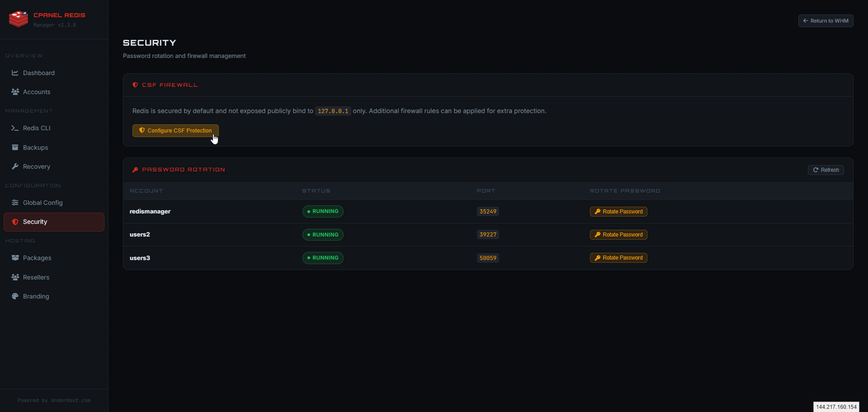Viewport: 868px width, 412px height.
Task: Click the key icon beside Password Rotation
Action: point(135,170)
